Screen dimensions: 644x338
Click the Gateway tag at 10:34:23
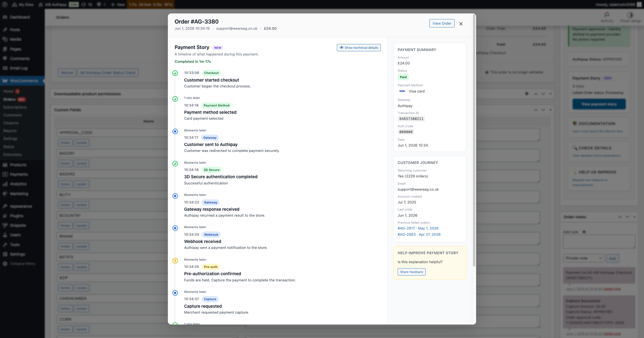pos(211,202)
